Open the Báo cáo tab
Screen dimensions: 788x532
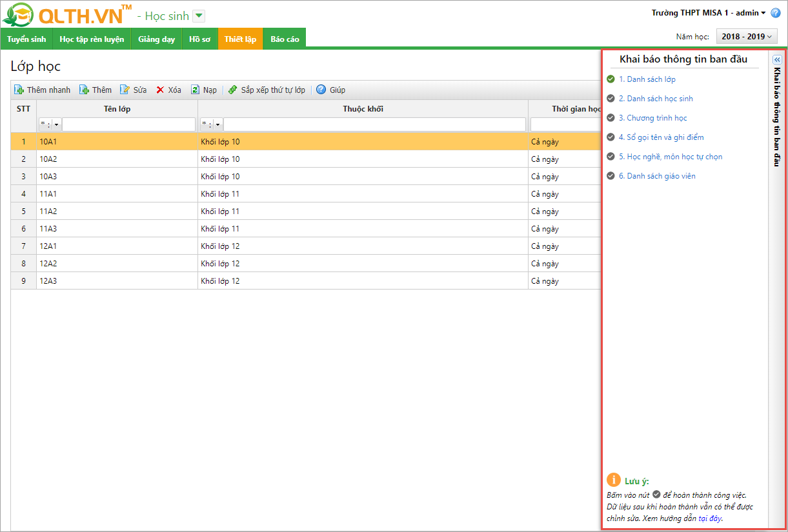pyautogui.click(x=285, y=39)
